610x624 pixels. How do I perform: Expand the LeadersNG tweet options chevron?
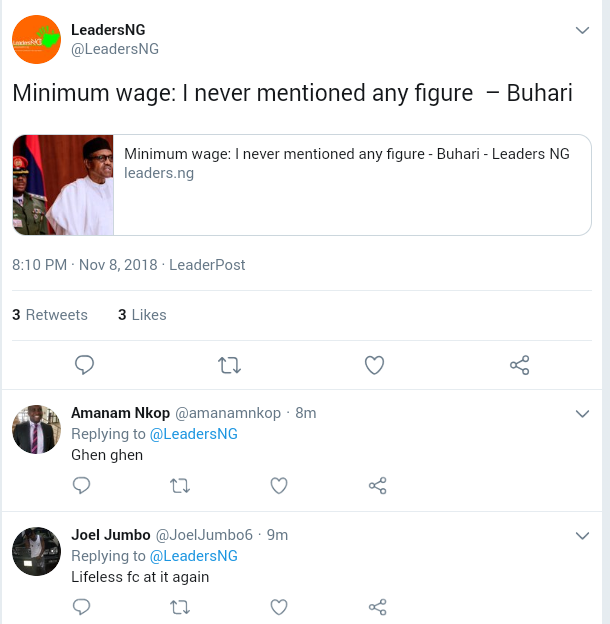coord(583,31)
